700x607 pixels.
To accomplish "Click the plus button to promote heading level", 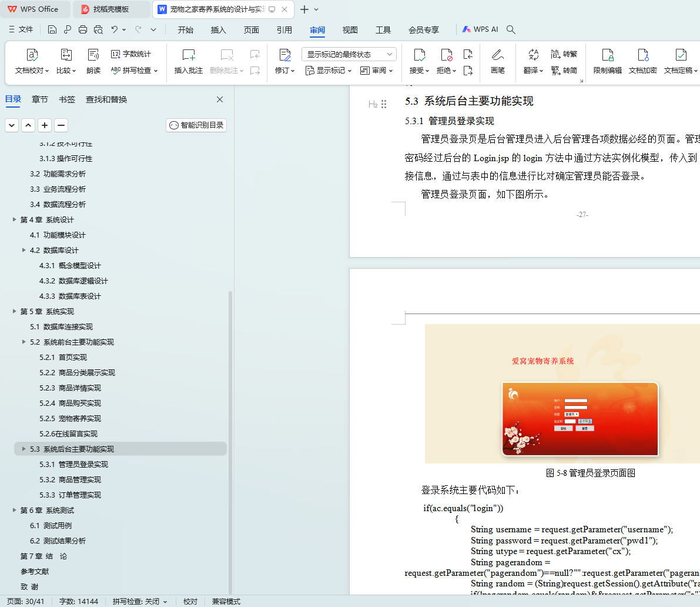I will pos(45,125).
